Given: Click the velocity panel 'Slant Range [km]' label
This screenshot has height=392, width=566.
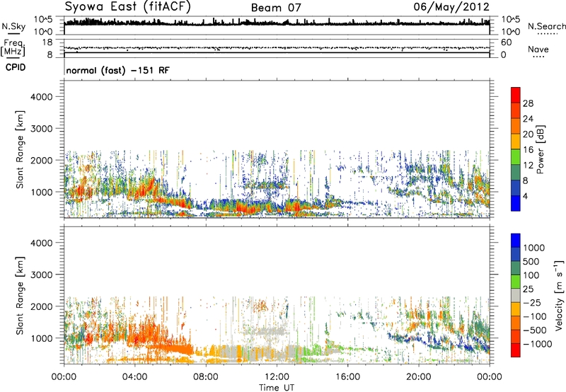Looking at the screenshot, I should 20,296.
